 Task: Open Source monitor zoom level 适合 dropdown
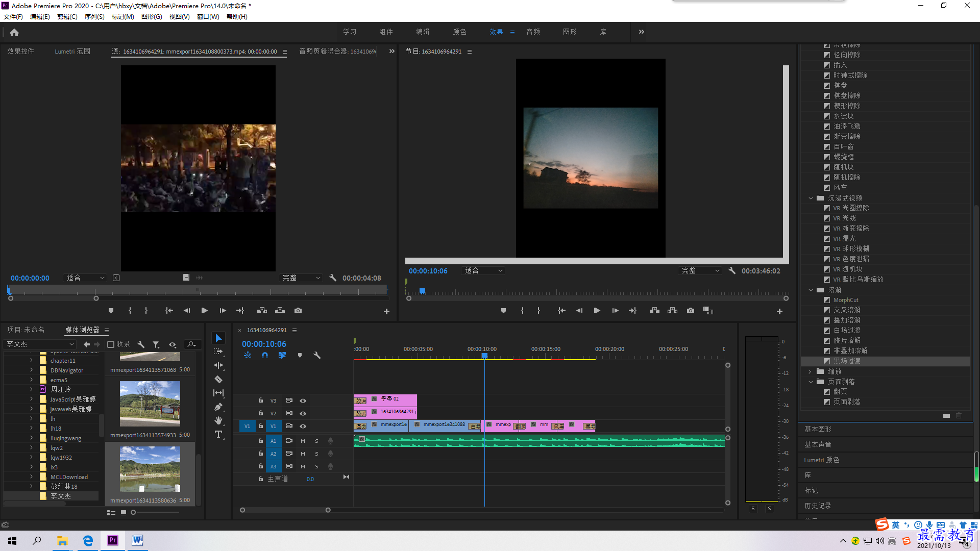[85, 278]
